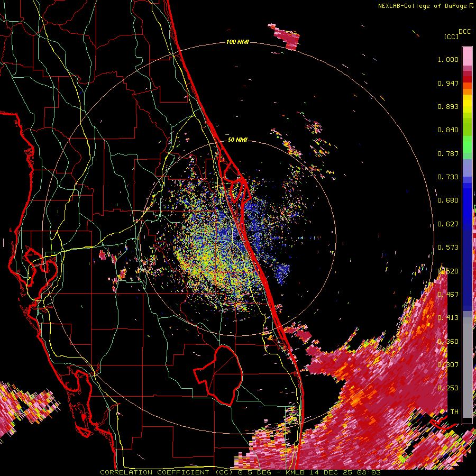Click the 50 NMI range ring label

coord(237,140)
